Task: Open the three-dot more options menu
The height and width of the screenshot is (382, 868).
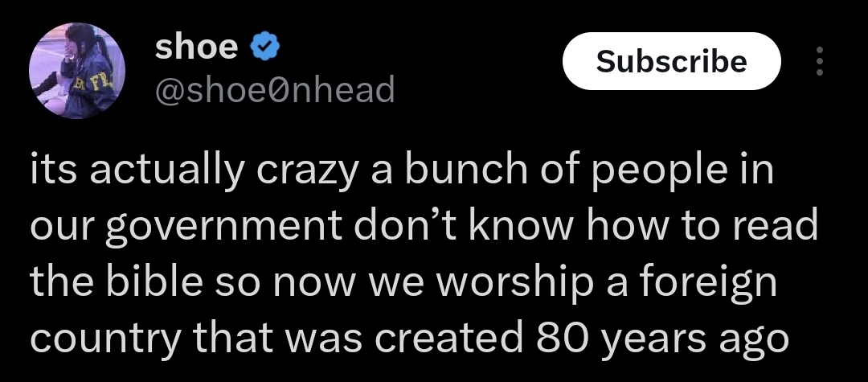Action: click(x=819, y=61)
